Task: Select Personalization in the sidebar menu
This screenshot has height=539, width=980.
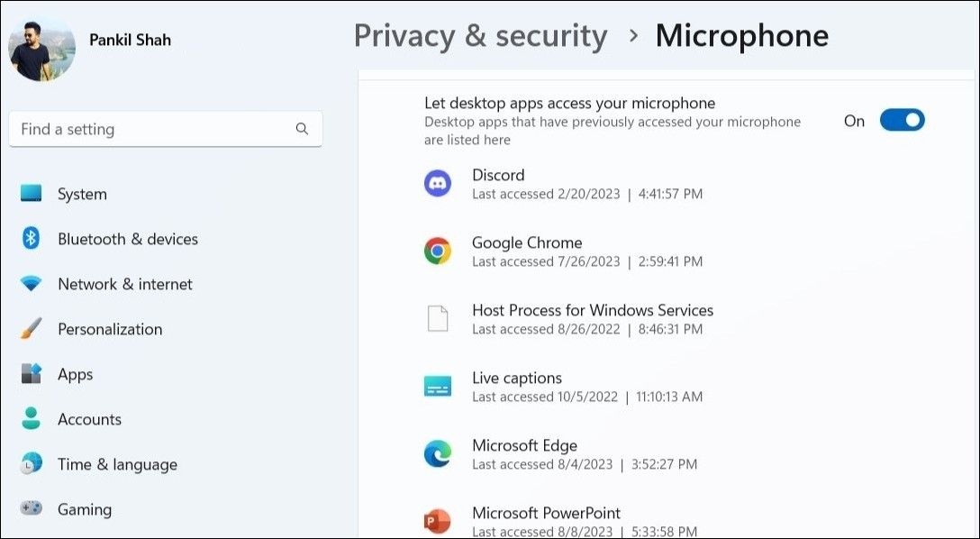Action: click(110, 329)
